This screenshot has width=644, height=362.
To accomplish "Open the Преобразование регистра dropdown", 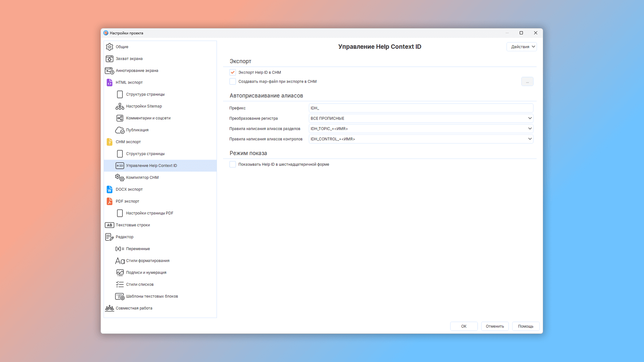I will coord(421,118).
